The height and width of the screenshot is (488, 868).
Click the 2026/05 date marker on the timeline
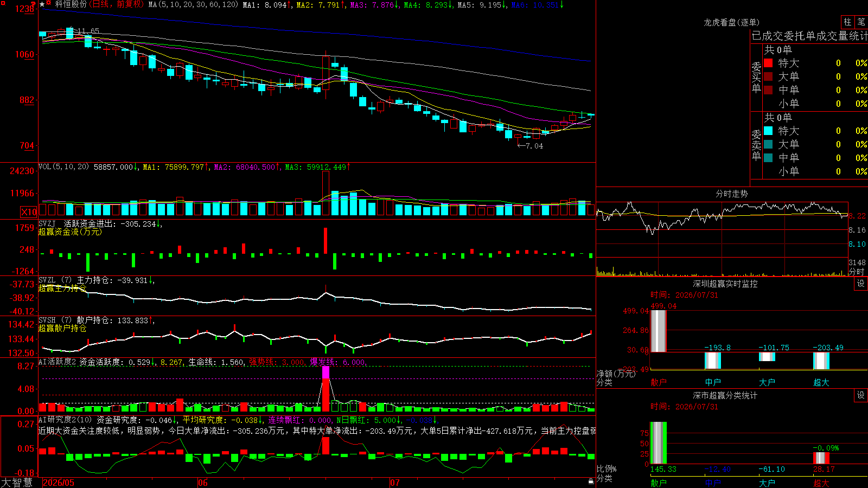click(59, 483)
